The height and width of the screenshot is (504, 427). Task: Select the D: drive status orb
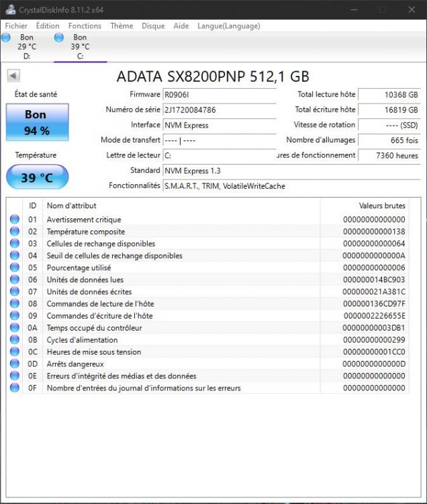point(6,38)
